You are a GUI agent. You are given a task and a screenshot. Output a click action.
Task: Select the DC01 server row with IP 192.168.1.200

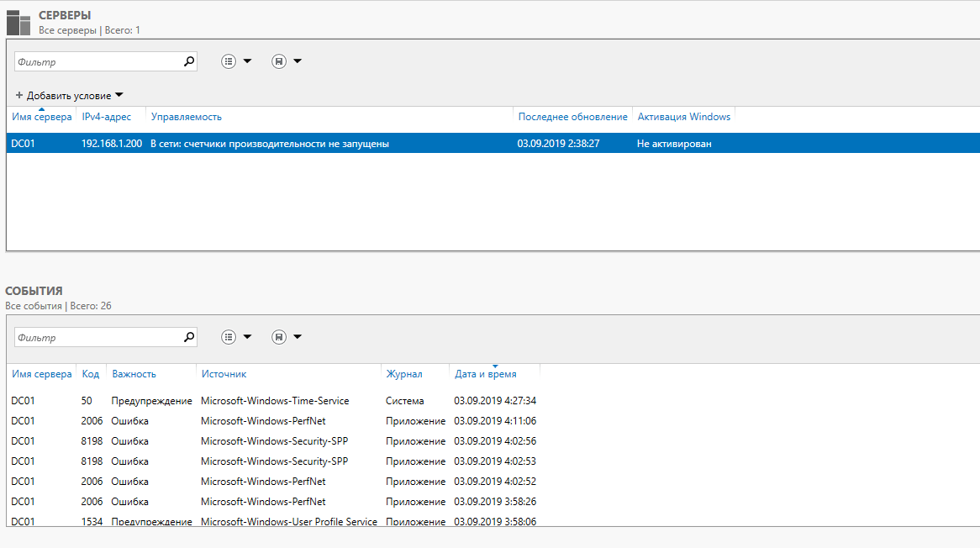269,144
